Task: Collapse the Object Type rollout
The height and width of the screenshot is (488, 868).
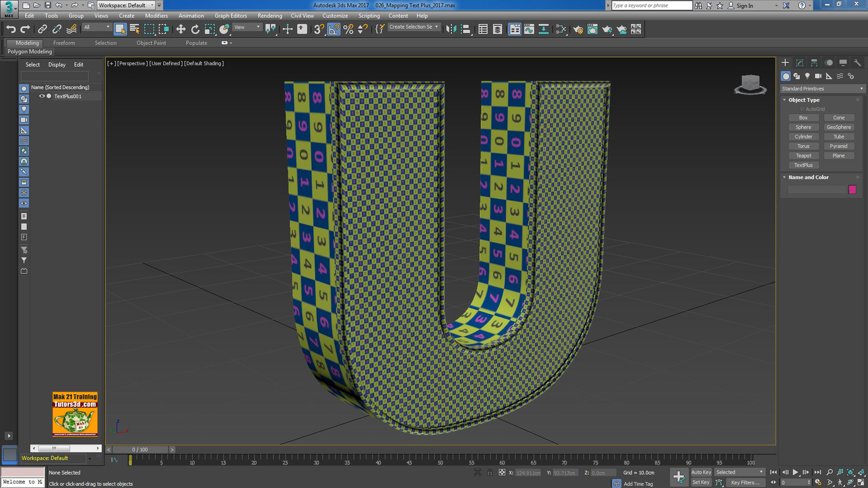Action: 803,100
